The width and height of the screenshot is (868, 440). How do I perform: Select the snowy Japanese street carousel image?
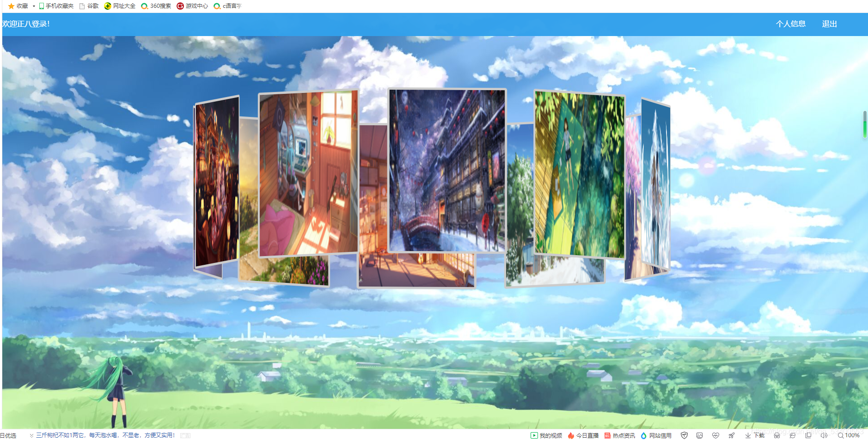(447, 171)
